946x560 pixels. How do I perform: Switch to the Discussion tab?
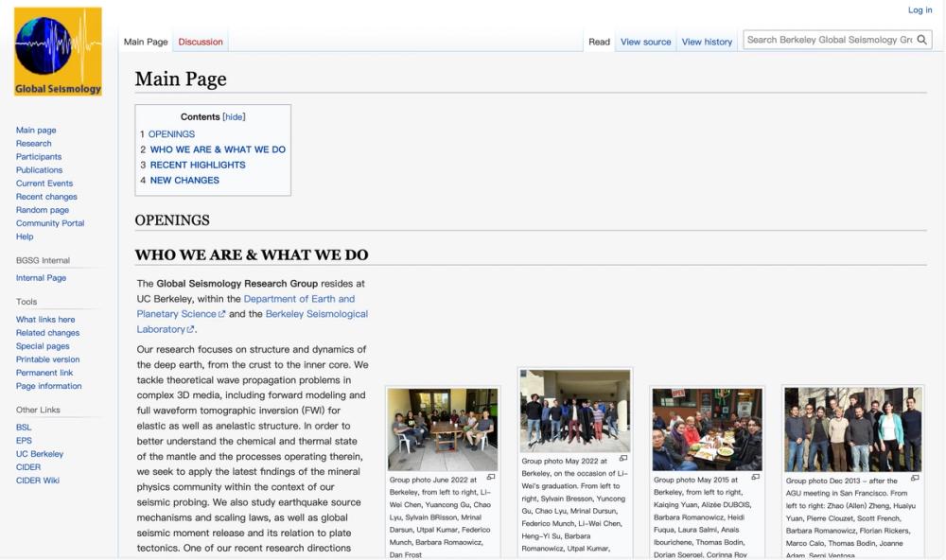pyautogui.click(x=201, y=42)
